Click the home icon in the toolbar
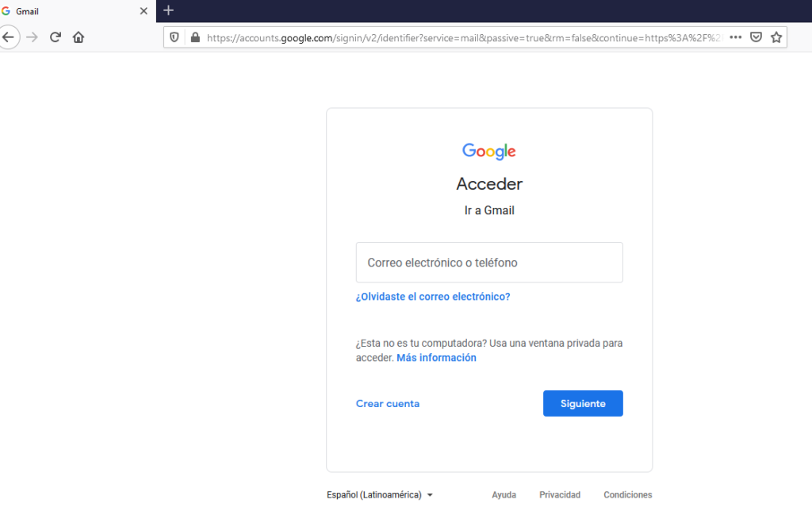 [78, 36]
